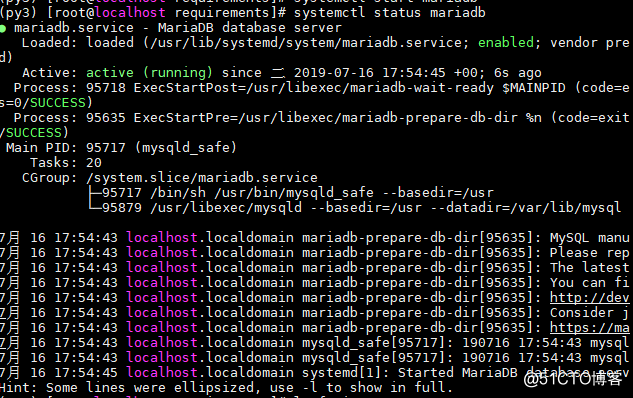Click the 'Hint: Some lines were ellipsized' line
Viewport: 633px width, 398px height.
226,388
